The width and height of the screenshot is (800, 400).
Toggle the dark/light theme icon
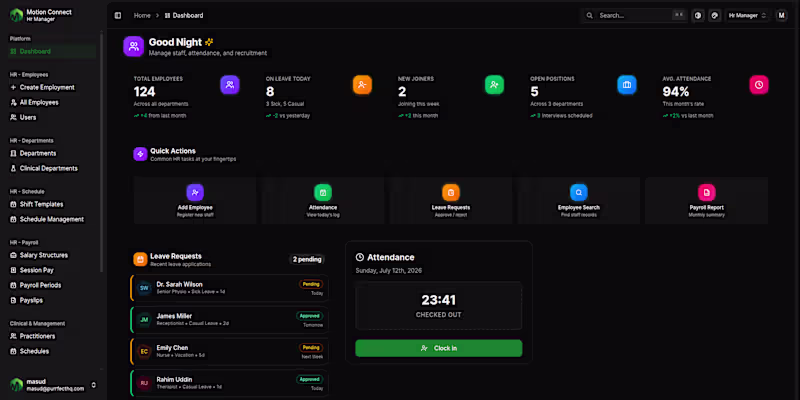tap(698, 15)
